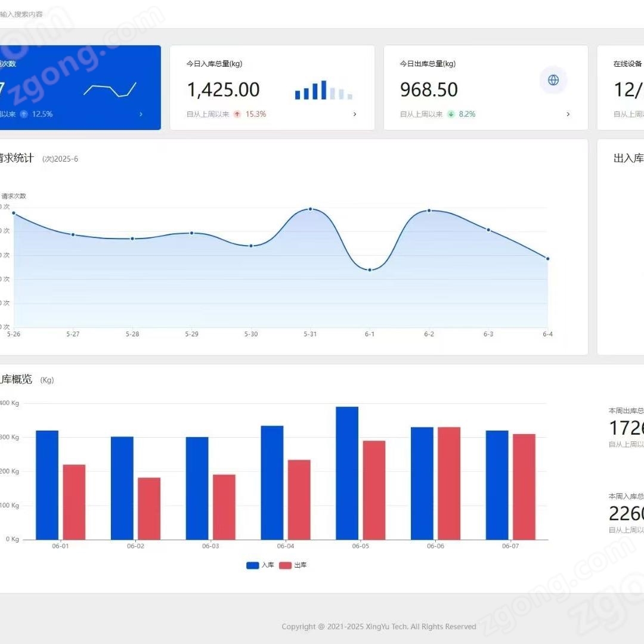Click the globe icon in 今日出库总量 card
This screenshot has height=644, width=644.
tap(553, 80)
